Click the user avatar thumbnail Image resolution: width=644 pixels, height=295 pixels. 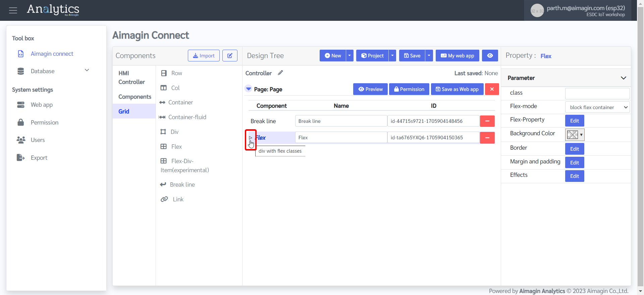point(537,11)
